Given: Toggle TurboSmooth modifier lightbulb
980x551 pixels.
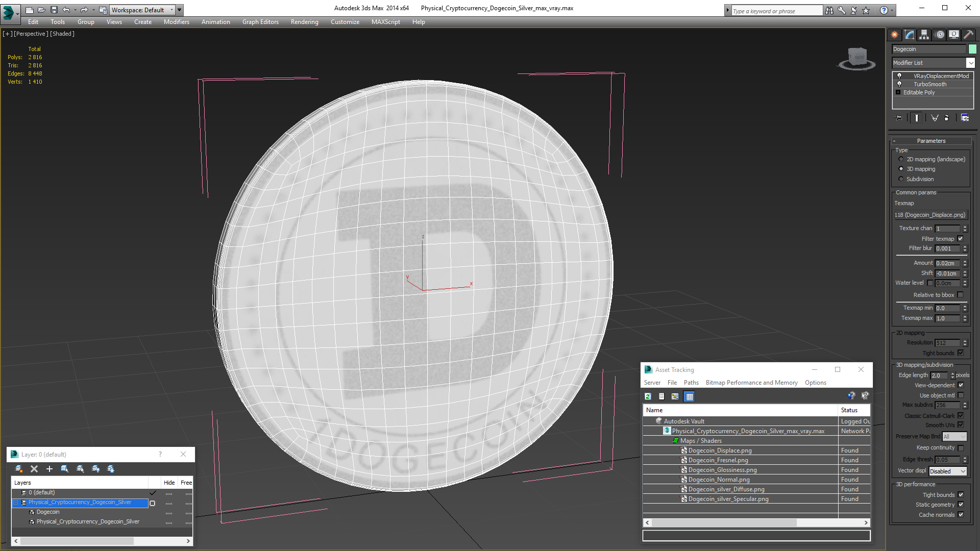Looking at the screenshot, I should pyautogui.click(x=899, y=84).
